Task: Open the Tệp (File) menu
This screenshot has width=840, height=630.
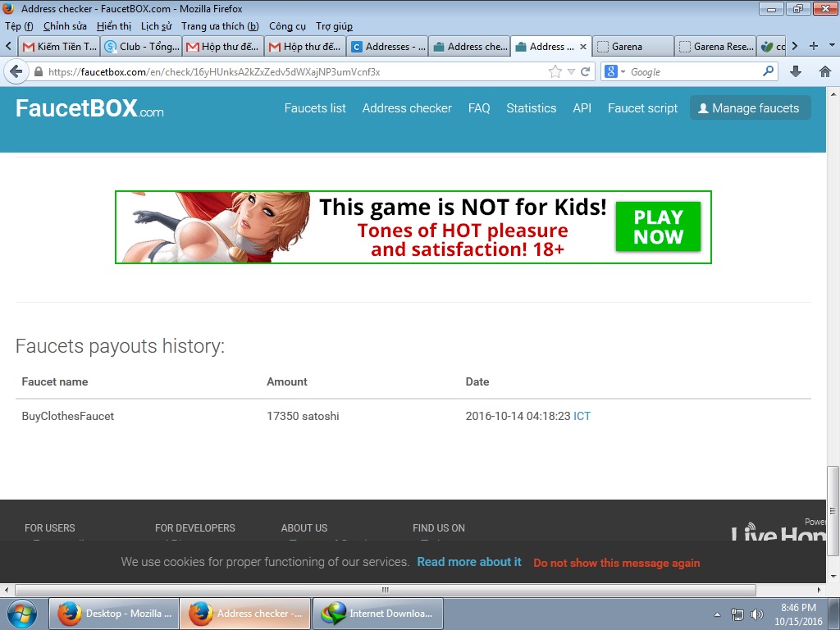Action: [19, 26]
